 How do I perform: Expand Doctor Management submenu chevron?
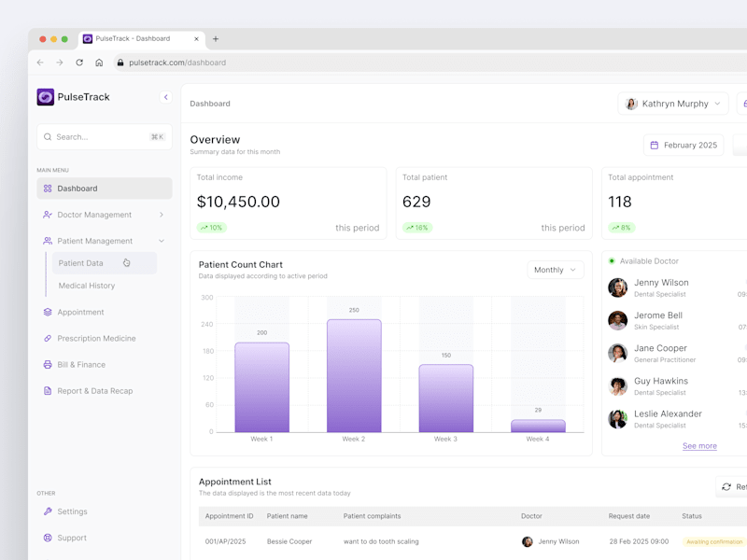pos(162,215)
